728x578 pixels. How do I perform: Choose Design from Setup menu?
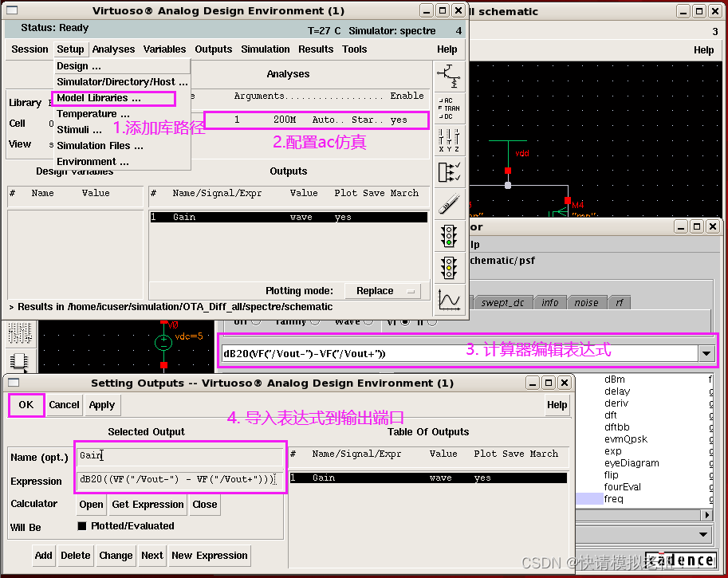click(x=122, y=66)
